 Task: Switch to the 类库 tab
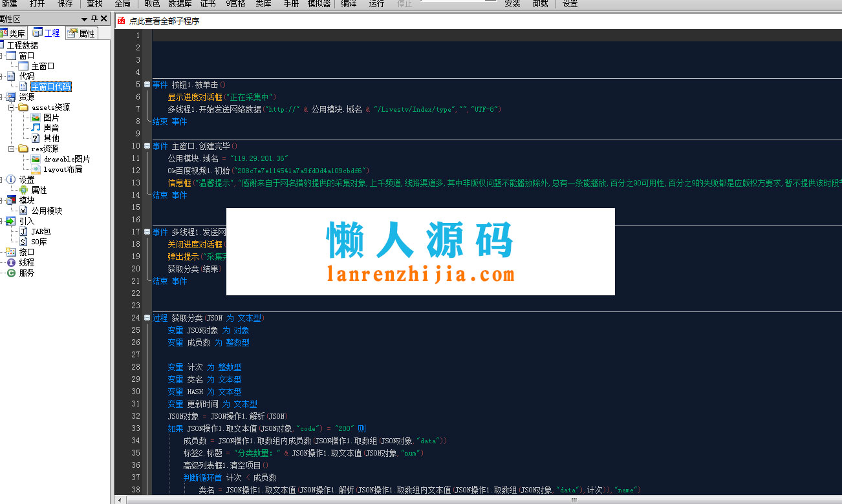tap(12, 33)
